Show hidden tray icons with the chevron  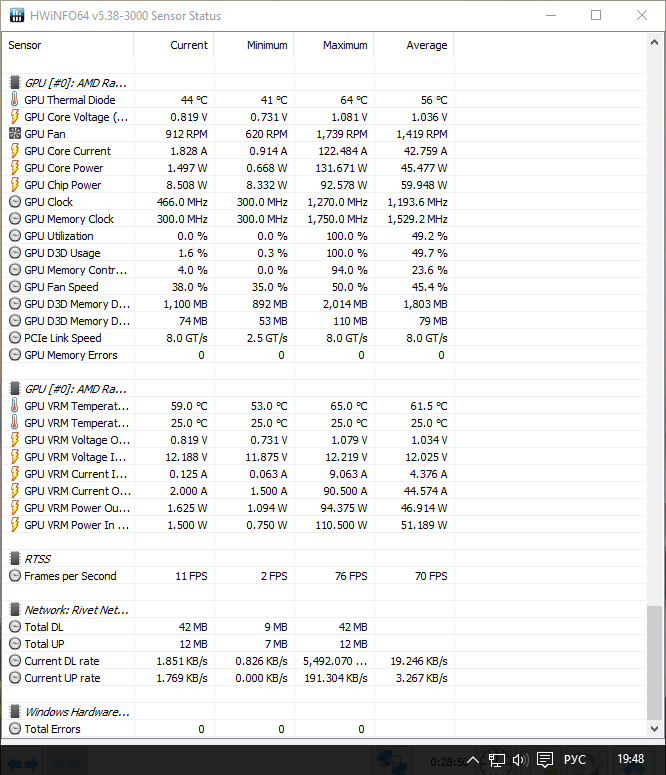(473, 759)
